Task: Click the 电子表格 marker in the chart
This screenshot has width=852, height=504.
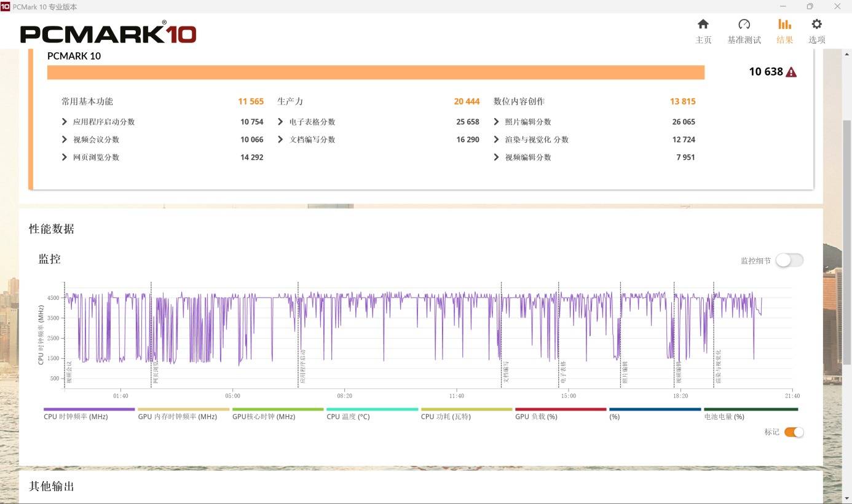Action: pos(563,372)
